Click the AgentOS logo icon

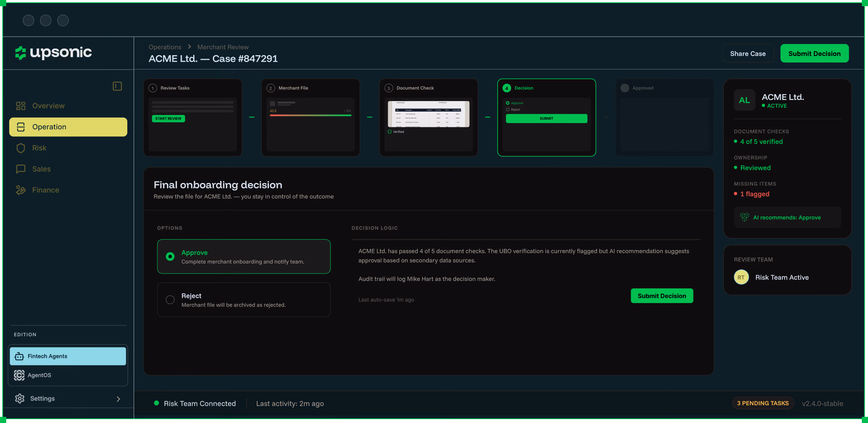[19, 375]
